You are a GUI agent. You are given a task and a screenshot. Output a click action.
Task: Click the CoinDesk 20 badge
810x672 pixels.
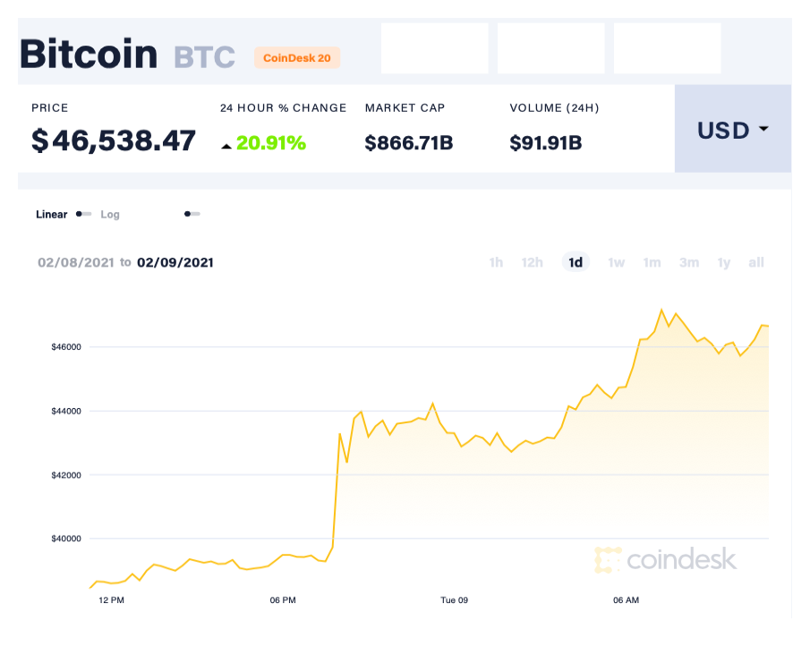297,57
